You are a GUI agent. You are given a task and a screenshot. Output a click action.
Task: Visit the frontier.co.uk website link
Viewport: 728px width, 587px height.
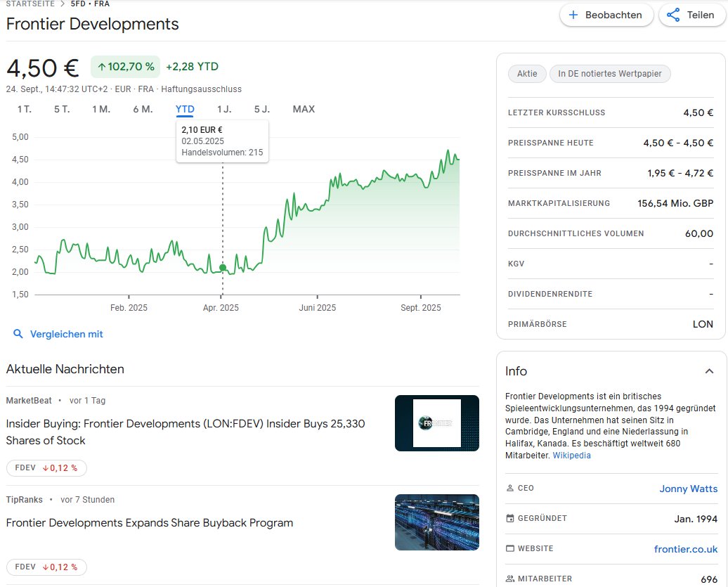click(686, 549)
